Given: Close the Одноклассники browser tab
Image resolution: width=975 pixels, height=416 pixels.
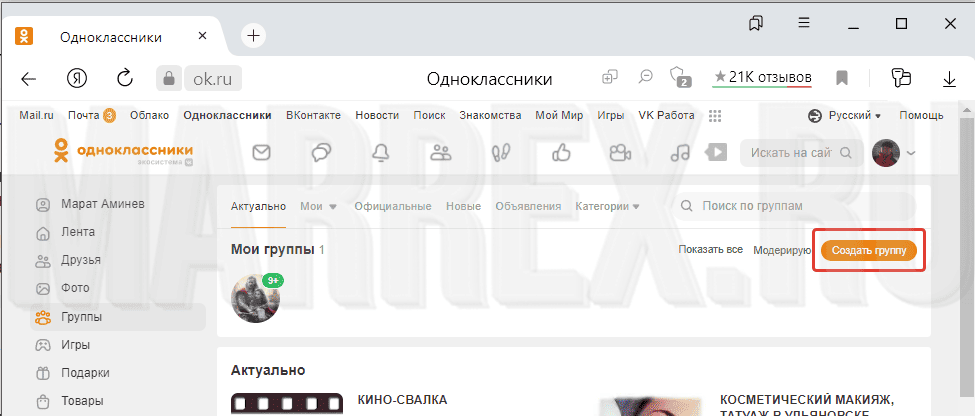Looking at the screenshot, I should [202, 36].
